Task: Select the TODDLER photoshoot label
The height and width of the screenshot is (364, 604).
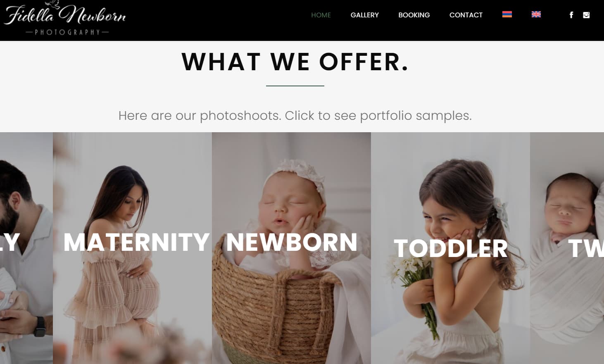Action: [451, 248]
